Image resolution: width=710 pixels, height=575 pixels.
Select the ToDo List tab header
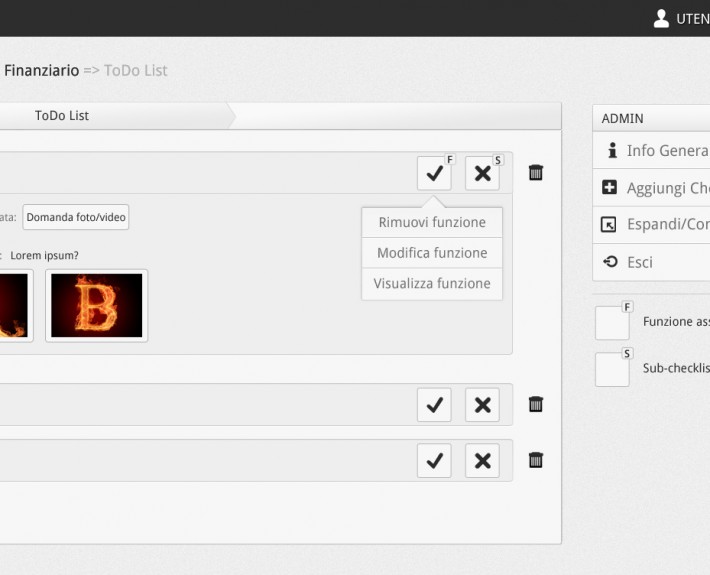[62, 116]
